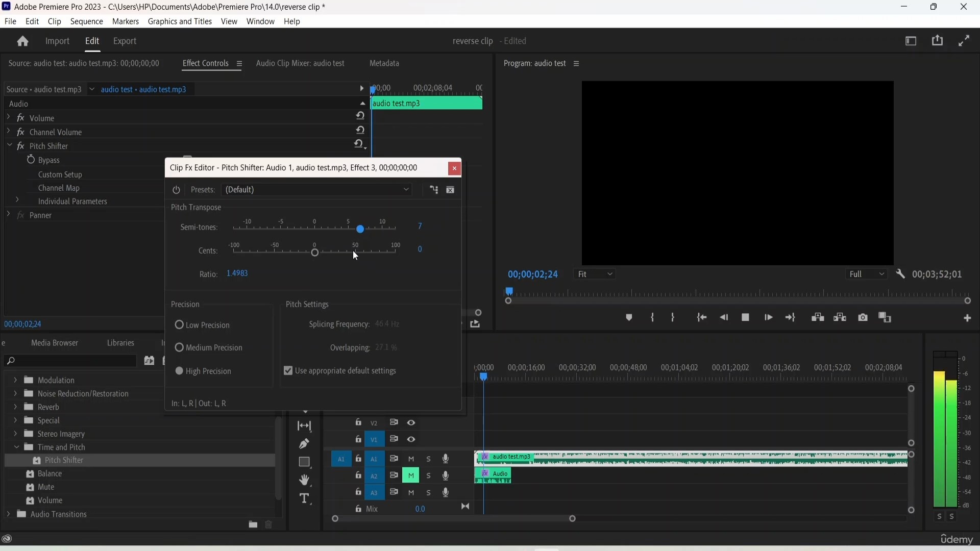Go to In point
The height and width of the screenshot is (551, 980).
(x=702, y=318)
